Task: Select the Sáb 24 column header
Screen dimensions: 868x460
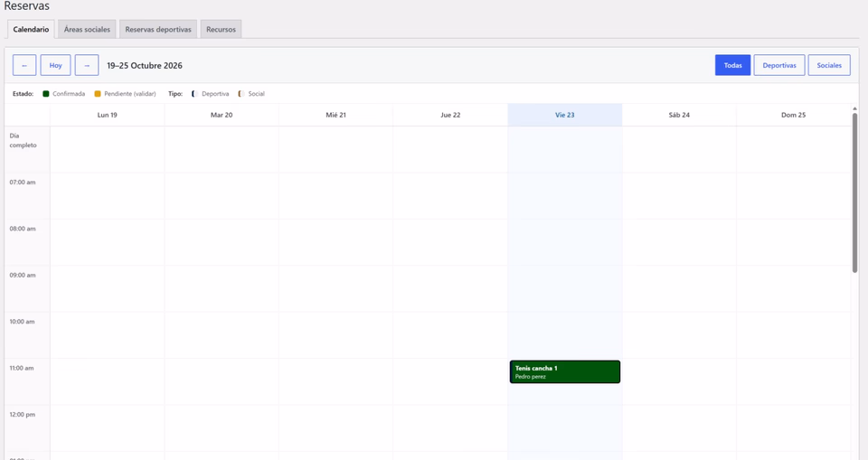Action: (679, 115)
